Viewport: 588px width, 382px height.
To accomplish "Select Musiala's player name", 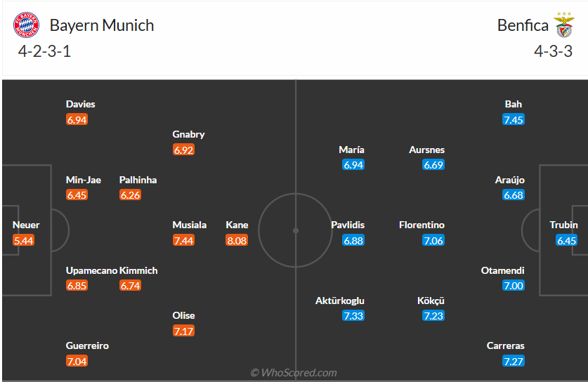I will 190,225.
